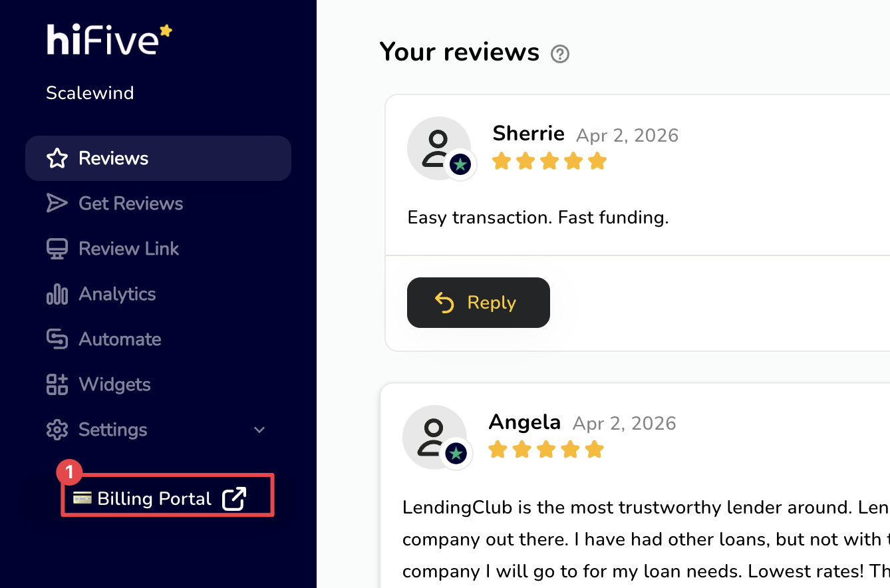Click the Scalewind account name
The image size is (890, 588).
click(90, 92)
